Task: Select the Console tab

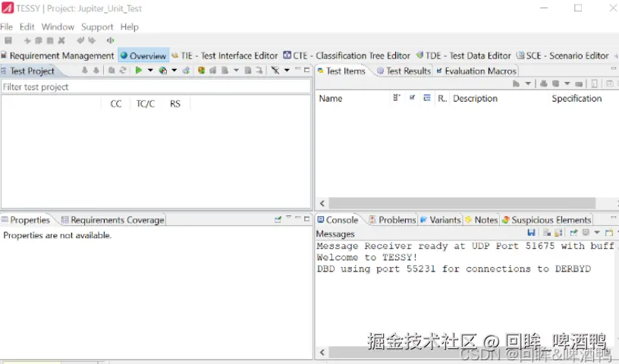Action: coord(338,220)
